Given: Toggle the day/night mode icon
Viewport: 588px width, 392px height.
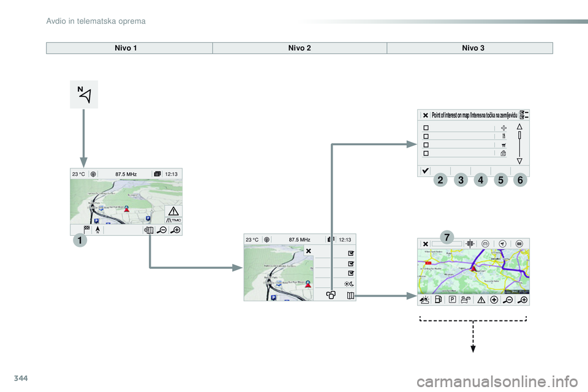Looking at the screenshot, I should pyautogui.click(x=349, y=284).
